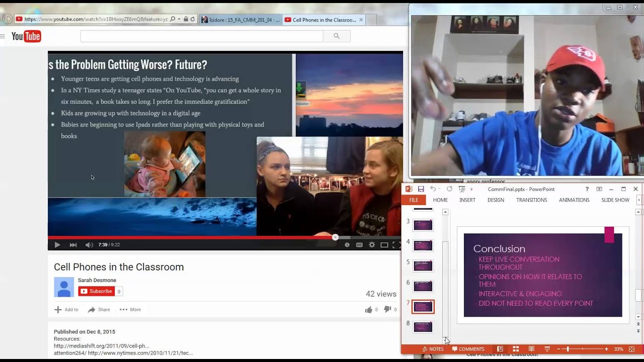Like the video with thumbs up
This screenshot has height=362, width=644.
pyautogui.click(x=369, y=310)
